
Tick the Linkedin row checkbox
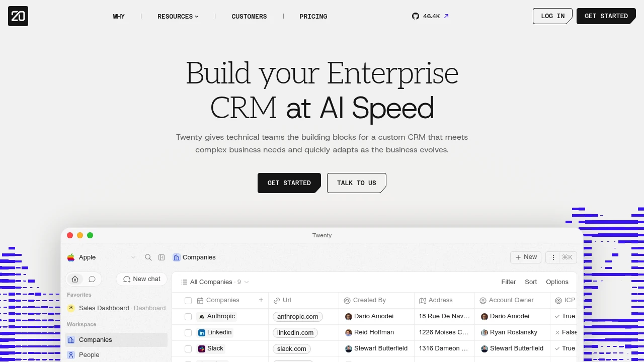coord(188,333)
